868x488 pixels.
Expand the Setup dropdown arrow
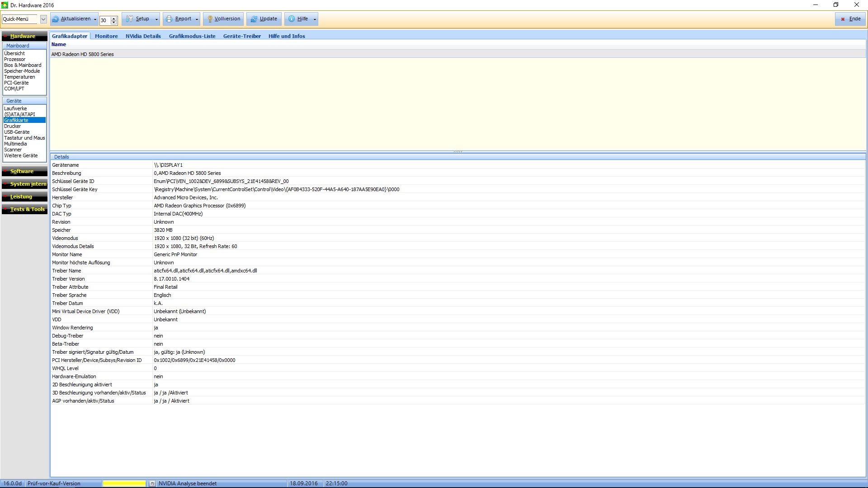(x=156, y=19)
